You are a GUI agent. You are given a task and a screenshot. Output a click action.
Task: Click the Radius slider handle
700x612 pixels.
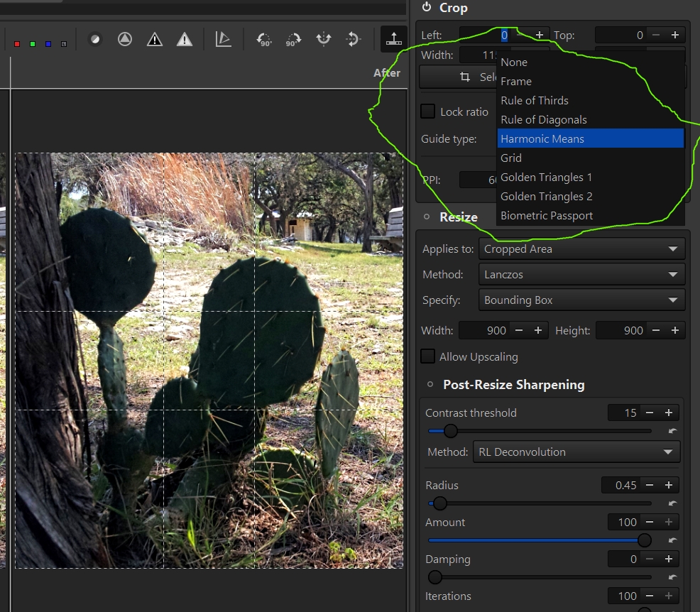pyautogui.click(x=439, y=503)
